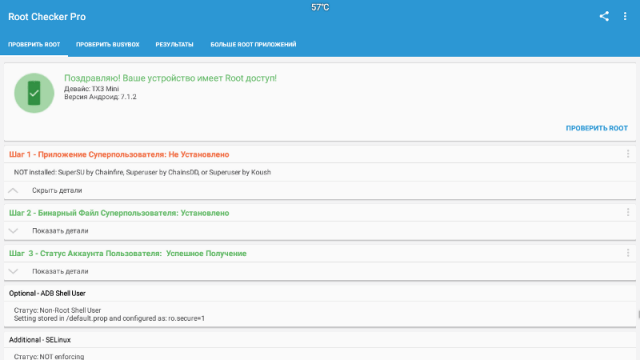Expand Шаг 2 details chevron
Screen dimensions: 640x360
click(13, 231)
